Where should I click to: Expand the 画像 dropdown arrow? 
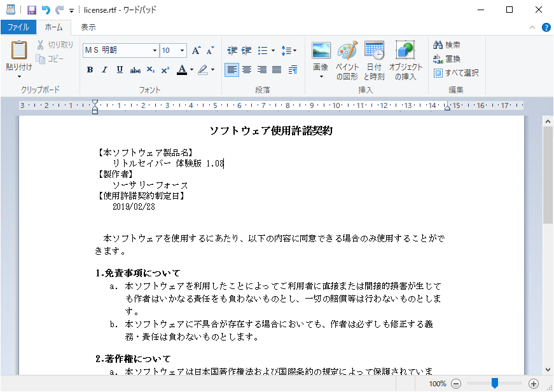coord(321,77)
